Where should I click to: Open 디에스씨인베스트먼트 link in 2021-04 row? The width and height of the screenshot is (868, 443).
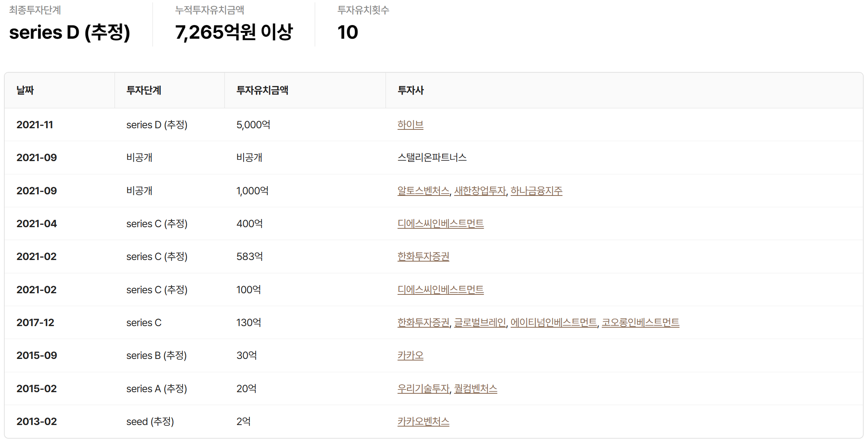click(x=440, y=224)
